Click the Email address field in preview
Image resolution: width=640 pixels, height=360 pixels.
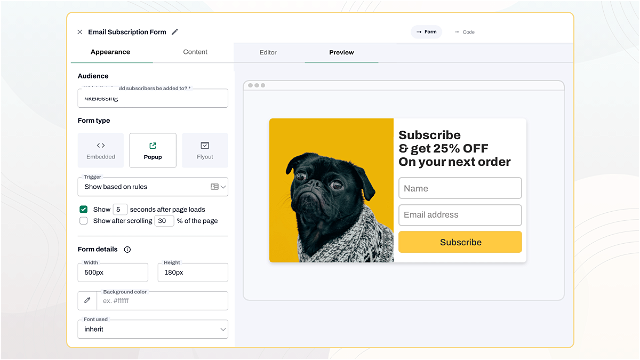460,215
